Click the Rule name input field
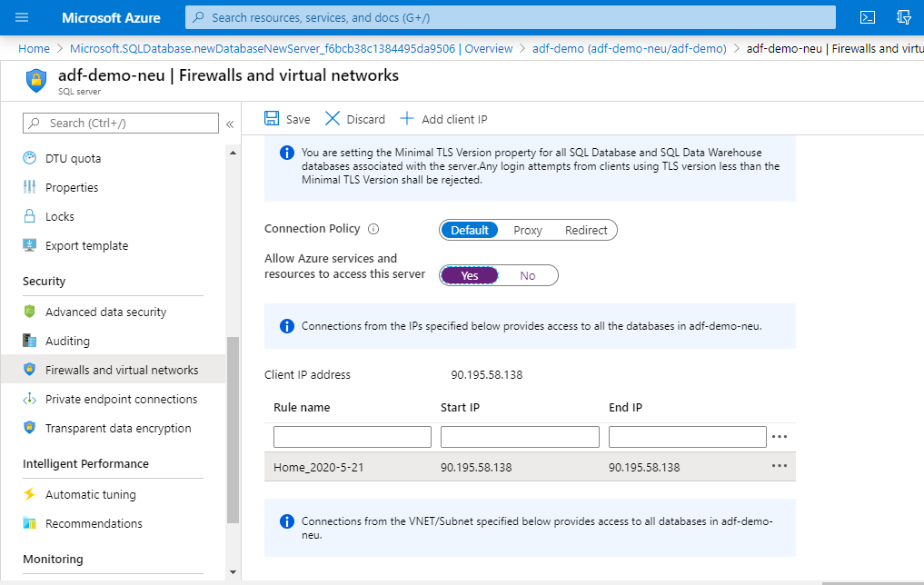 click(x=353, y=437)
